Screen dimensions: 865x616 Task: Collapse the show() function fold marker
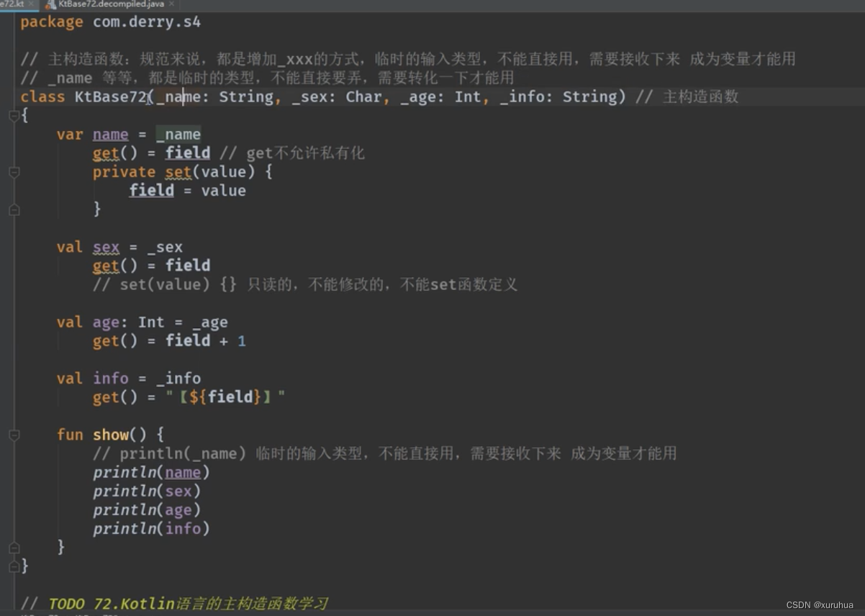14,435
